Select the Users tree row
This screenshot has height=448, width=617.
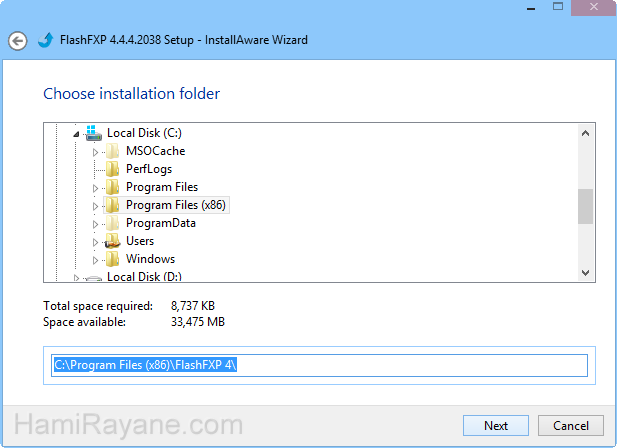[140, 241]
